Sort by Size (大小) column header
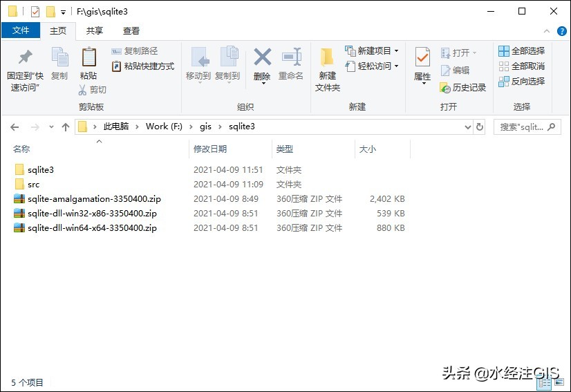This screenshot has width=571, height=392. pyautogui.click(x=368, y=149)
